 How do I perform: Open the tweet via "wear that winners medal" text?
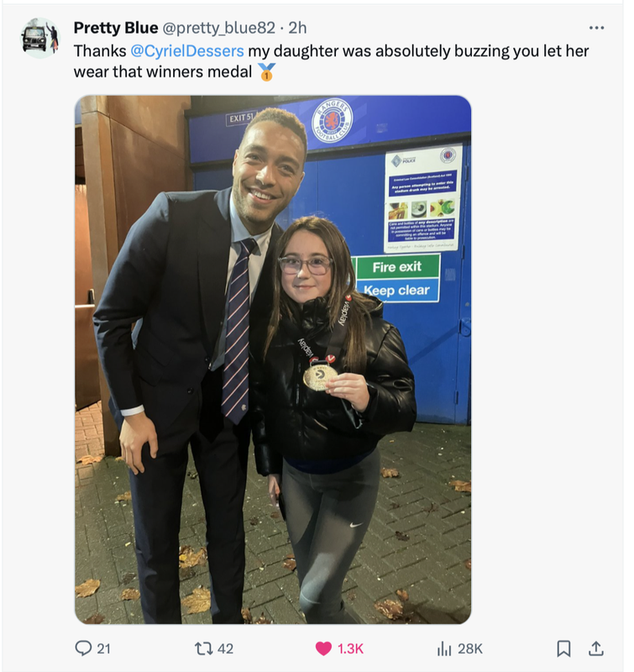(x=163, y=71)
